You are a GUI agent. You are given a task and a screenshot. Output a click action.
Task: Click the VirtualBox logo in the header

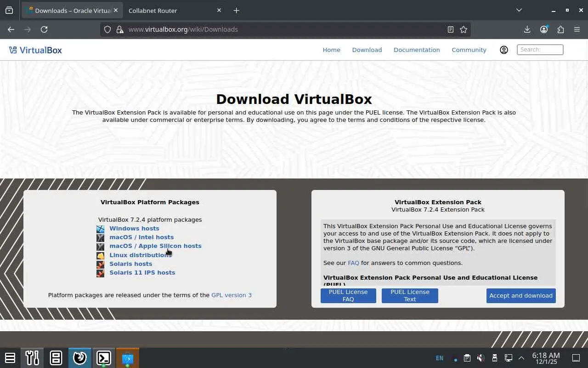[x=35, y=50]
